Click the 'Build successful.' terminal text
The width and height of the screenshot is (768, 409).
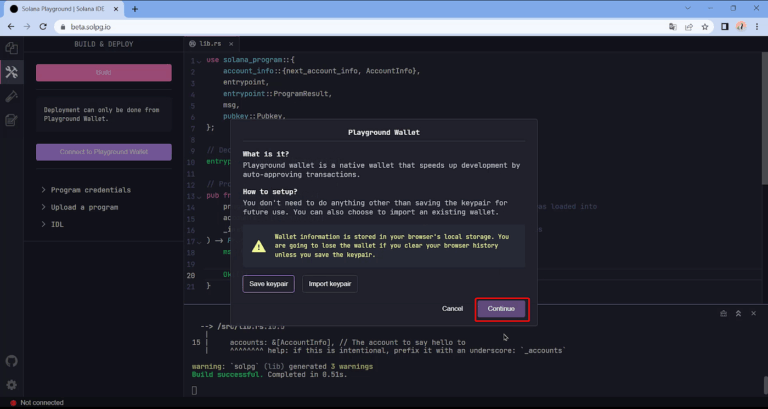[x=227, y=375]
